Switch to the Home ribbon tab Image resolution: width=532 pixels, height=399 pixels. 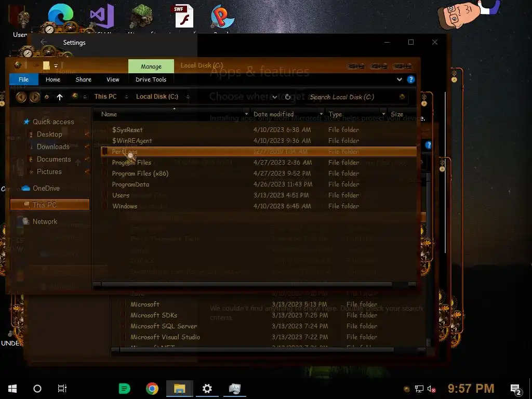53,79
